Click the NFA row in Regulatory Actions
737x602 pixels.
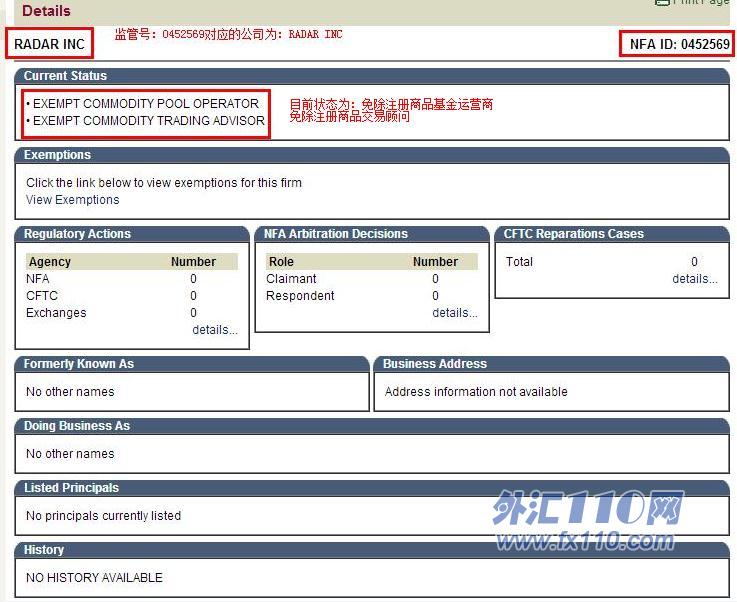click(132, 279)
